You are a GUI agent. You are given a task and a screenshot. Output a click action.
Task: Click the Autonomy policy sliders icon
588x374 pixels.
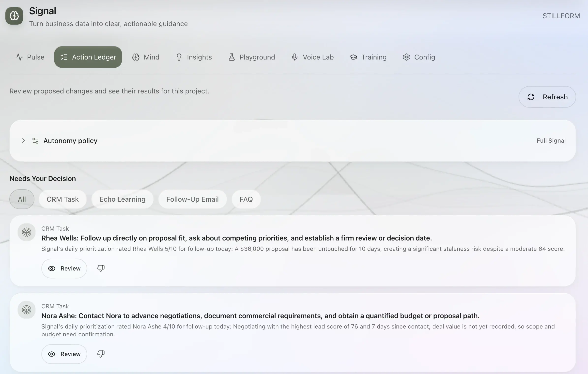tap(35, 141)
